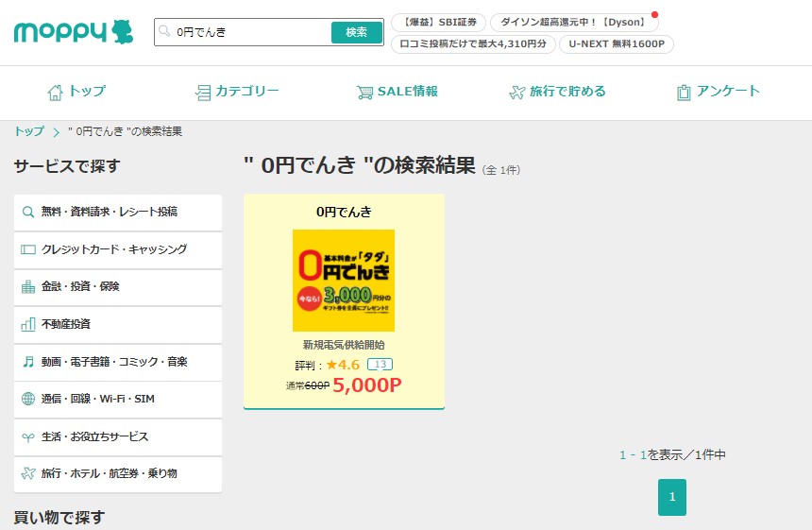Image resolution: width=812 pixels, height=530 pixels.
Task: Click the ★4.6 rating
Action: tap(343, 365)
